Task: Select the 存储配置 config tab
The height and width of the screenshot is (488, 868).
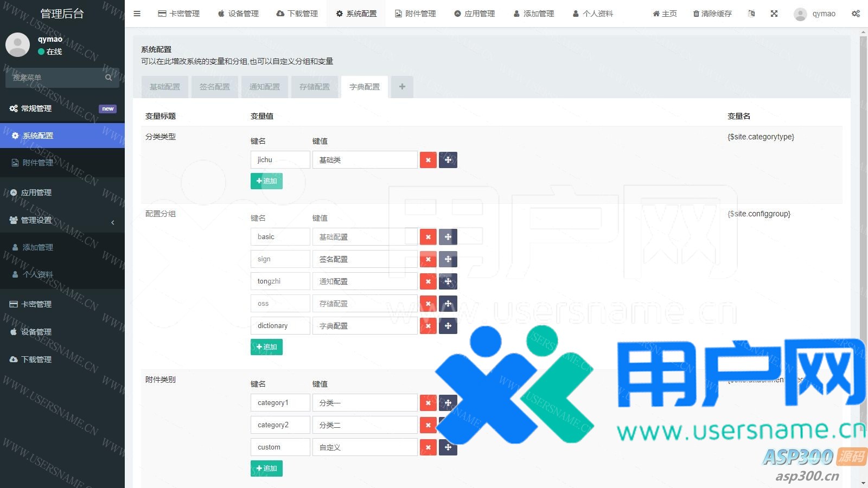Action: (315, 87)
